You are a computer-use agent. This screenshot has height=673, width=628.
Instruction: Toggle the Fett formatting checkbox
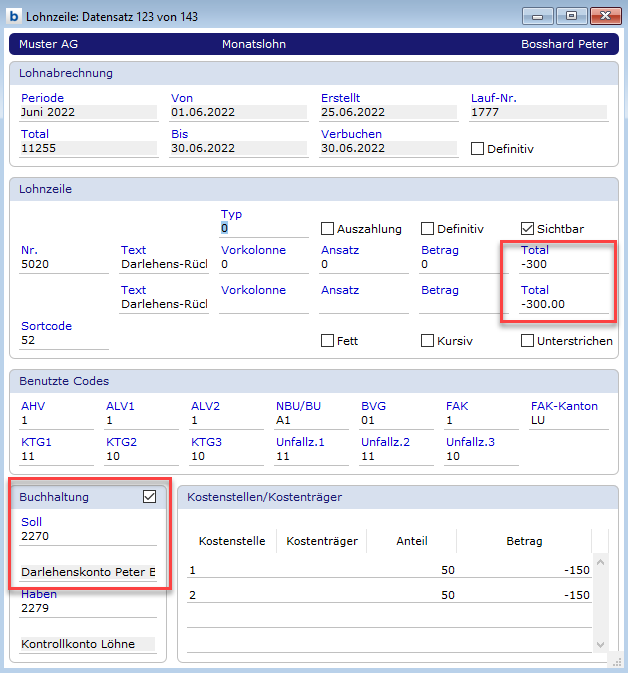click(x=327, y=341)
